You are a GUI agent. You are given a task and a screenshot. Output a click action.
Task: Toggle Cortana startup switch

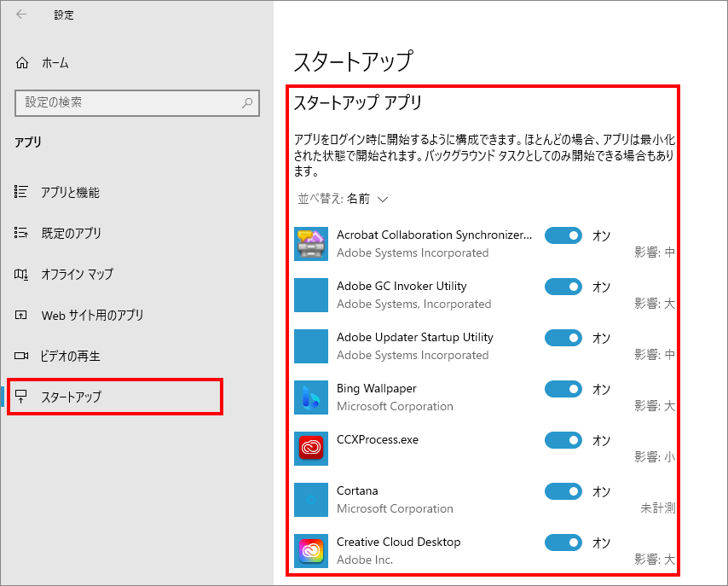point(563,491)
